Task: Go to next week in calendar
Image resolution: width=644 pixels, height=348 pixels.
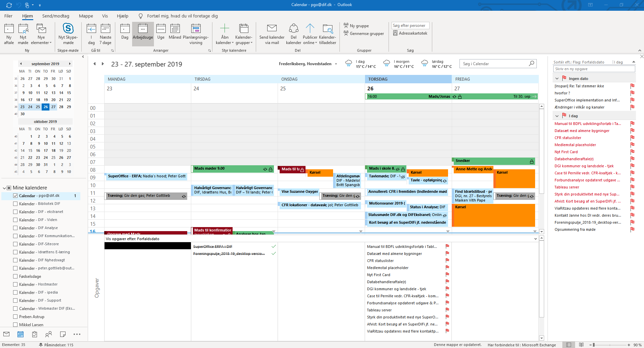Action: [x=103, y=64]
